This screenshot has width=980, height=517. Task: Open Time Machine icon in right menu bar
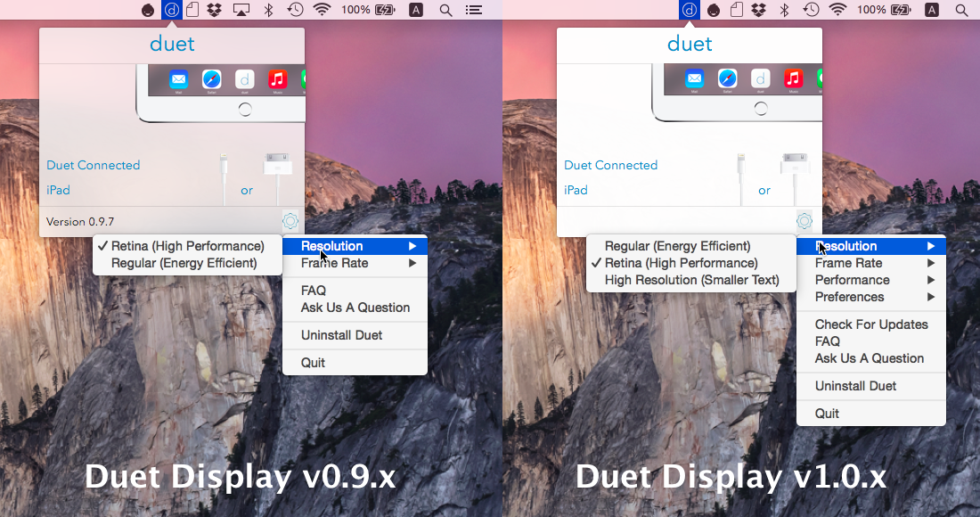click(812, 10)
